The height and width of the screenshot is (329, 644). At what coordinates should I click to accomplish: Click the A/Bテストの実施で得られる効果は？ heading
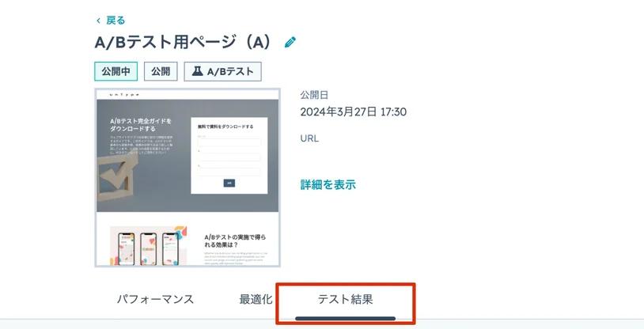click(235, 241)
